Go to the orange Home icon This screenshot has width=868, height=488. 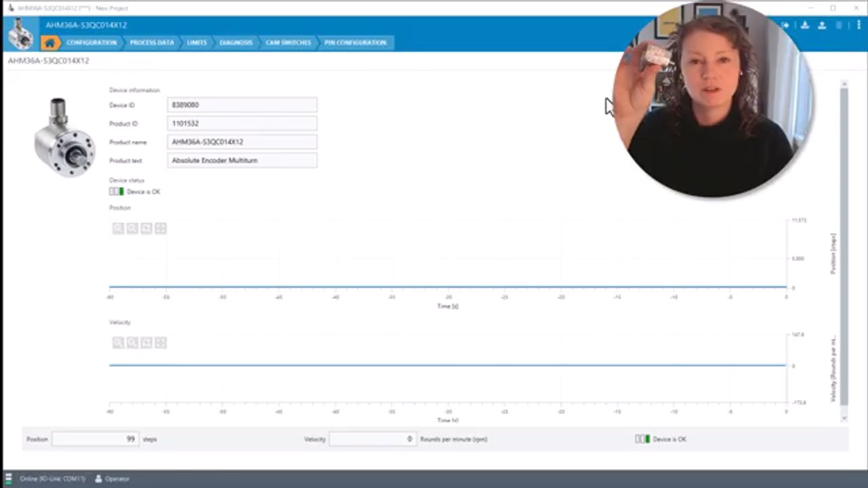pyautogui.click(x=50, y=43)
